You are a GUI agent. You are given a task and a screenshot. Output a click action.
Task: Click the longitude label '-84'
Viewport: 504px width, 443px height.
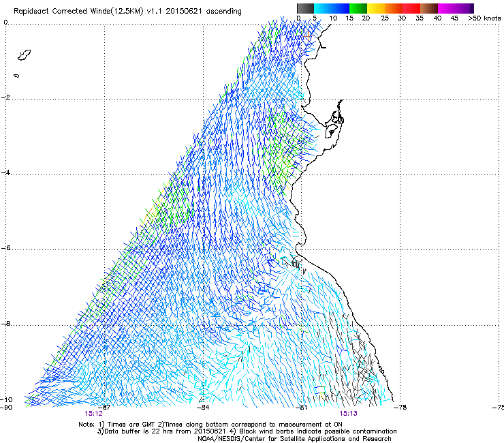[203, 408]
